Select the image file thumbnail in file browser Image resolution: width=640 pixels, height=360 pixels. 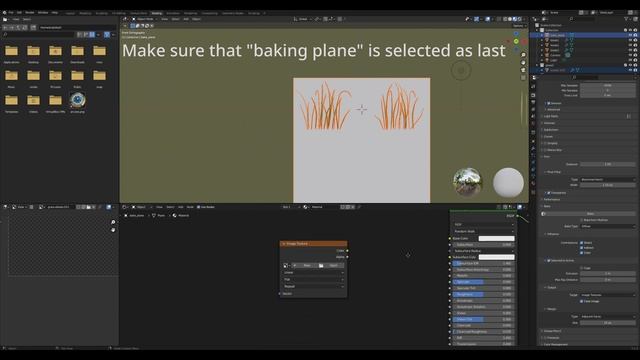[x=77, y=100]
